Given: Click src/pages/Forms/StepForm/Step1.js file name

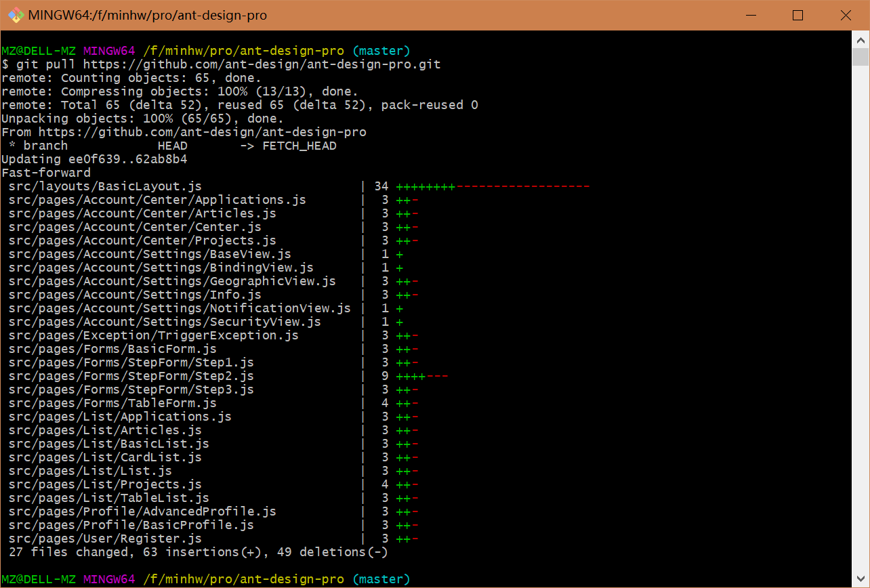Looking at the screenshot, I should [131, 362].
